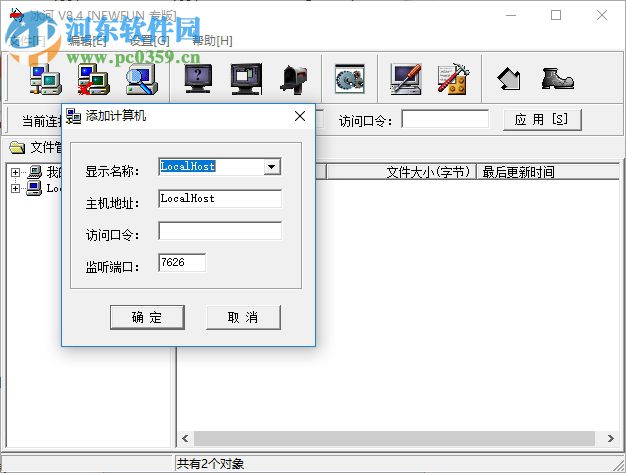Click the horizontal scrollbar left arrow
The image size is (626, 473).
tap(185, 438)
